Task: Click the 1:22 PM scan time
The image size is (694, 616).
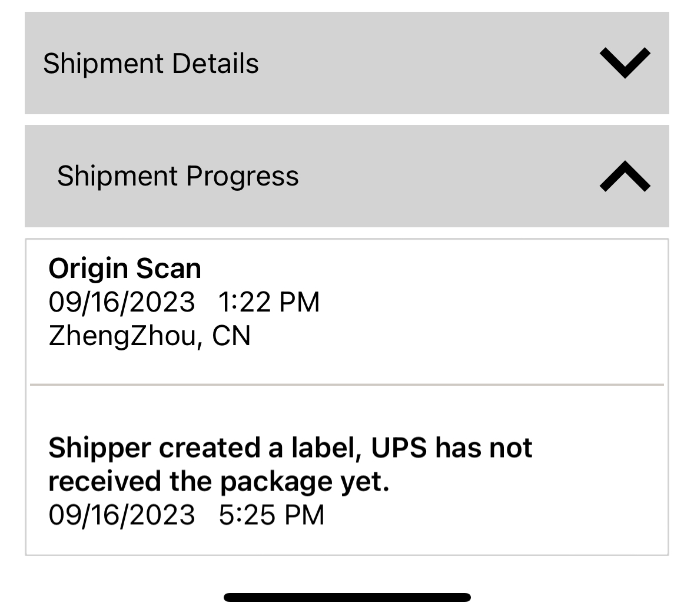Action: pyautogui.click(x=268, y=302)
